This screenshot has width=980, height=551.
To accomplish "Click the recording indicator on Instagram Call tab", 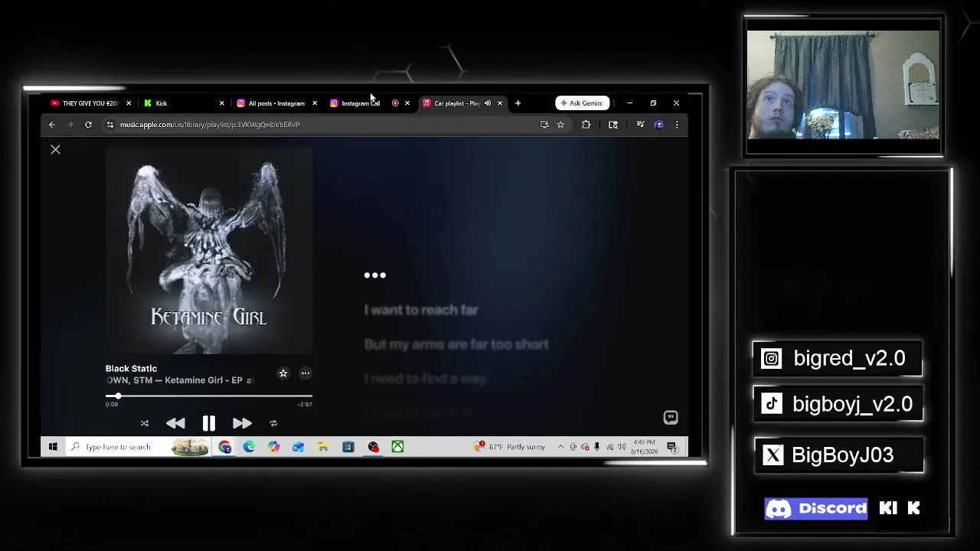I will click(x=395, y=103).
